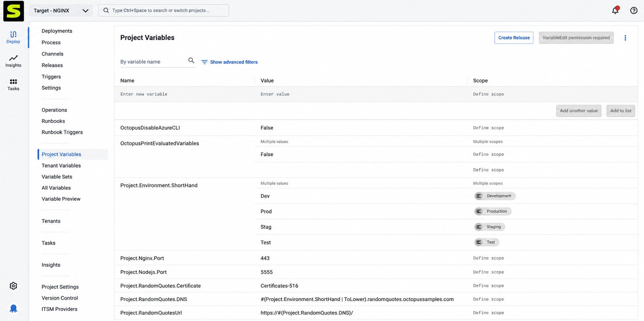Click the Project.RandomQuotes.DNS variable name
The width and height of the screenshot is (644, 321).
click(153, 299)
